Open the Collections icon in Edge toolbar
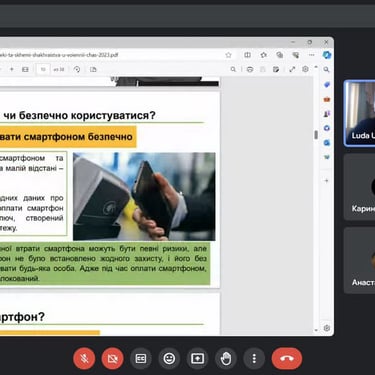Viewport: 375px width, 375px height. 280,55
